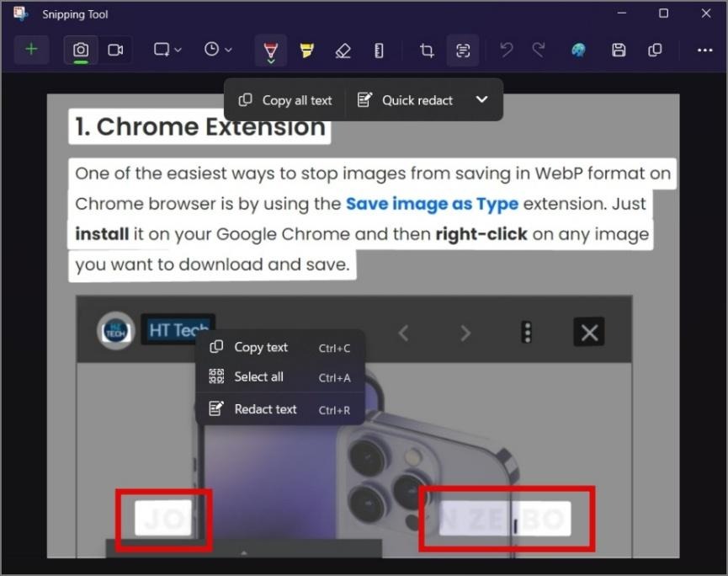Save the snip with the floppy disk icon
The height and width of the screenshot is (576, 728).
pyautogui.click(x=619, y=50)
